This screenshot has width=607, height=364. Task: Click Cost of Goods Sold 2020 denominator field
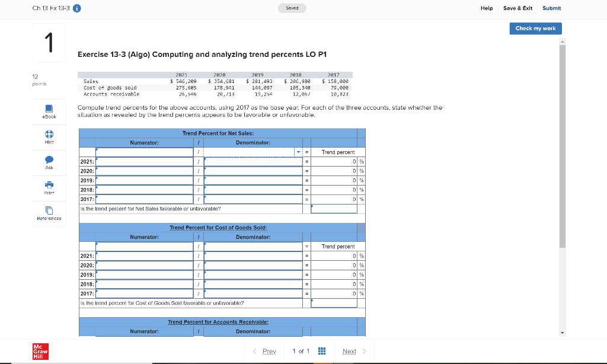(253, 265)
